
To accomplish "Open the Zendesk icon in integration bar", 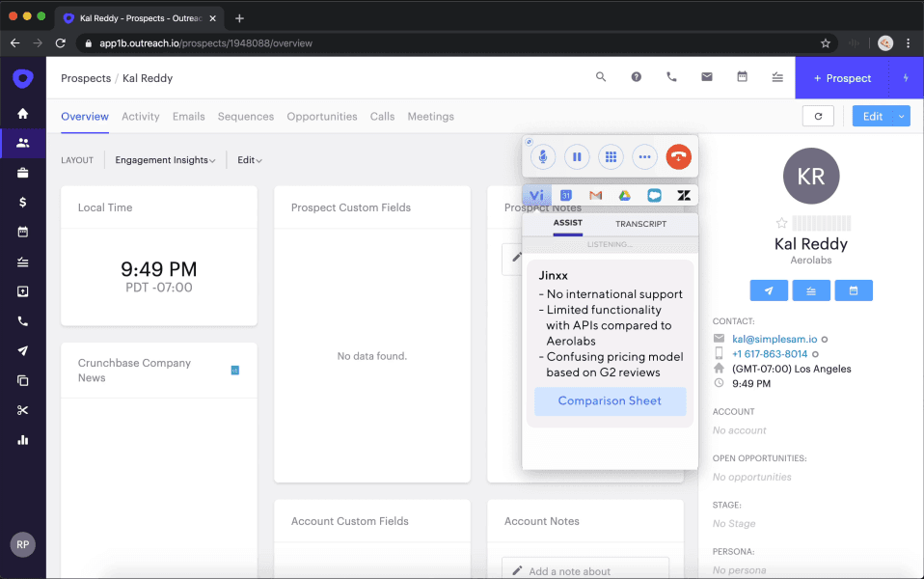I will (x=684, y=196).
